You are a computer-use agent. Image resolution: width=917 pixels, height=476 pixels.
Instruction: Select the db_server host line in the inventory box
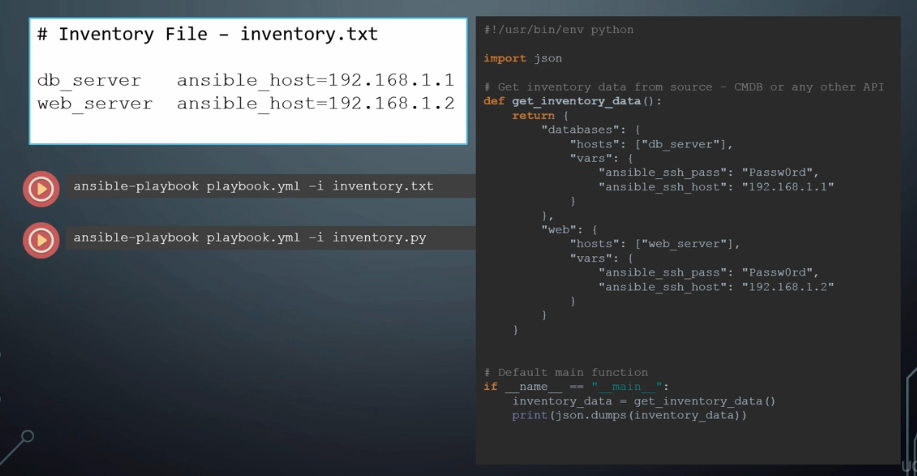point(246,80)
